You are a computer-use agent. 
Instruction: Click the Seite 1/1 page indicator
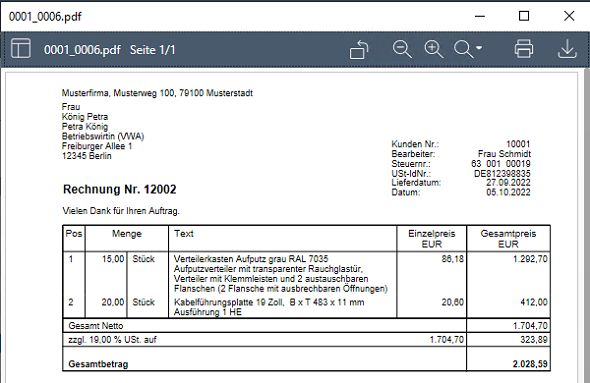coord(152,50)
